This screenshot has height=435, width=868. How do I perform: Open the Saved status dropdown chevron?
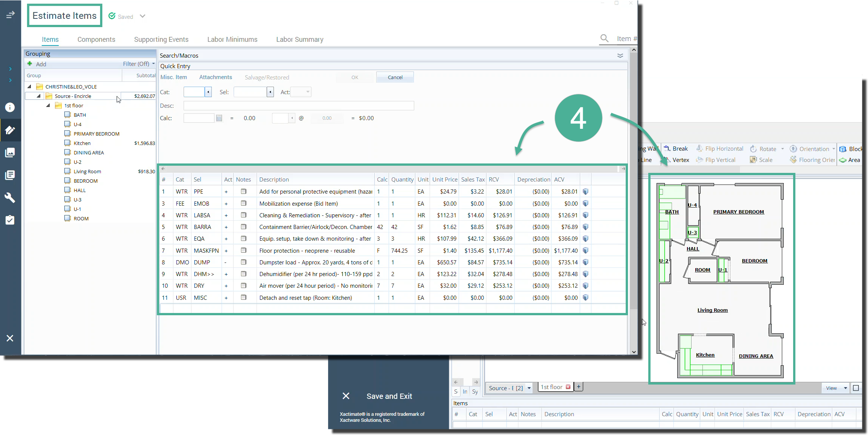[142, 16]
